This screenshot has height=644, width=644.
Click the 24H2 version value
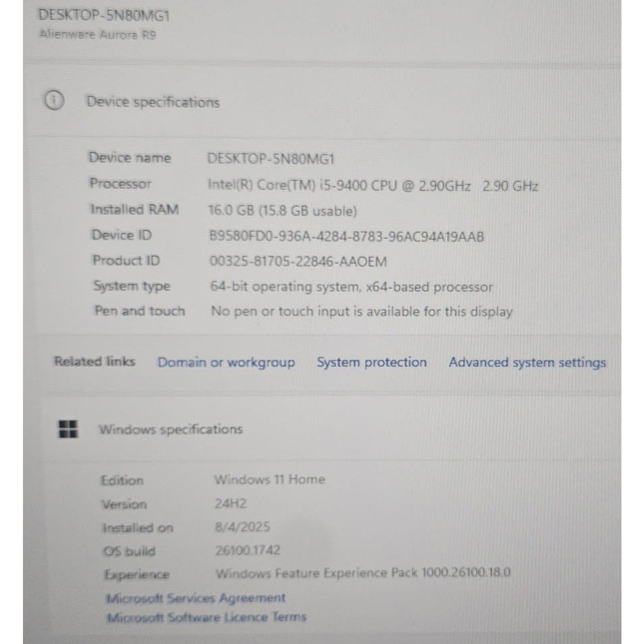230,504
